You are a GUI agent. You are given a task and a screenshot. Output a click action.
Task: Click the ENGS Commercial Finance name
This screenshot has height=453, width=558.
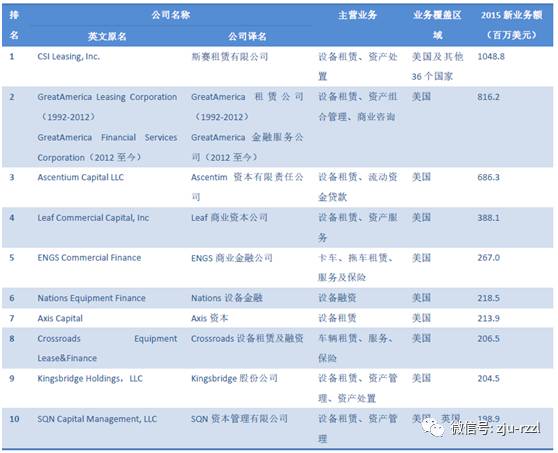pos(89,258)
